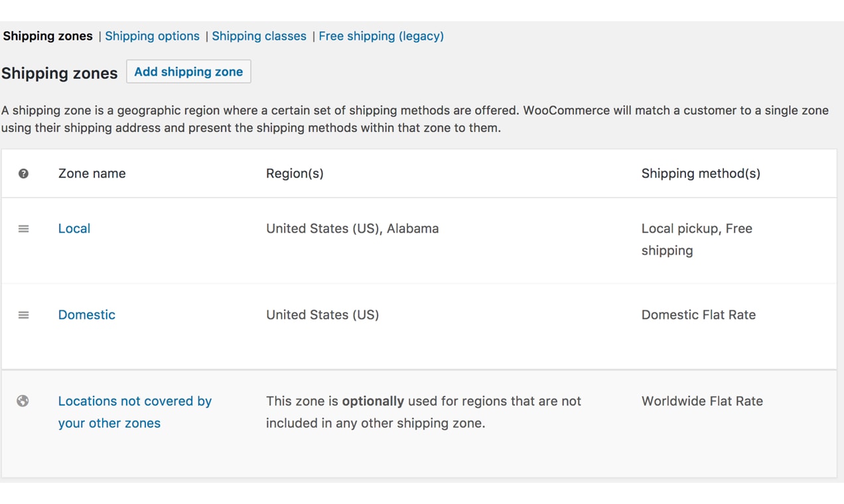Click the globe icon for uncovered locations
This screenshot has height=504, width=844.
23,401
